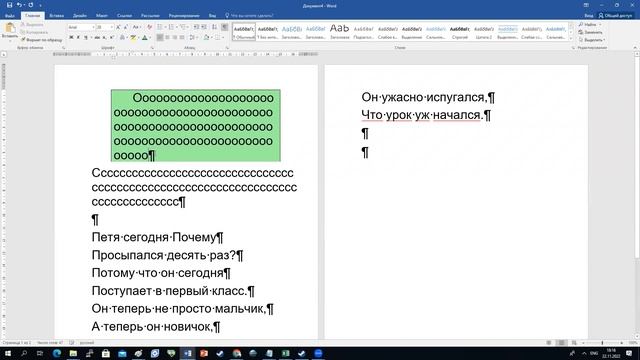Align text to the left
640x360 pixels.
coord(160,37)
